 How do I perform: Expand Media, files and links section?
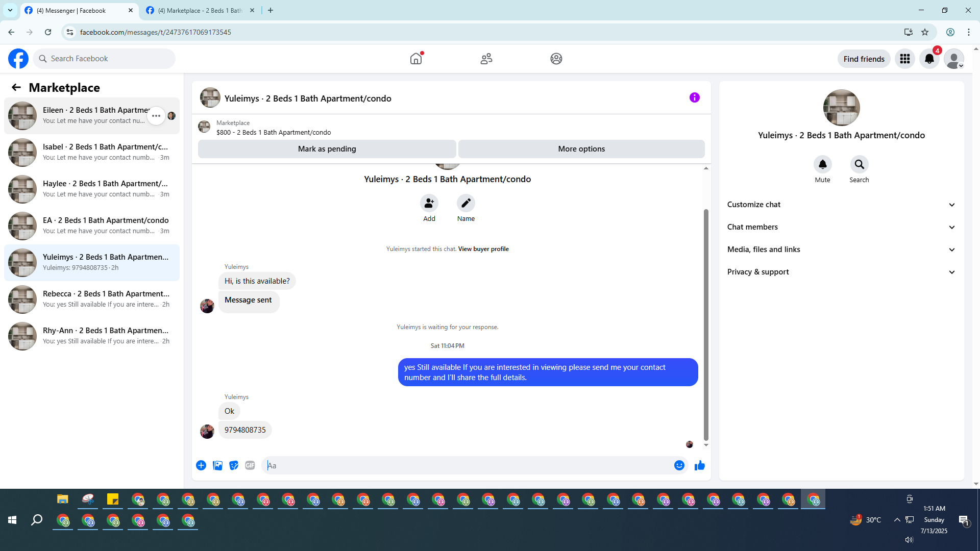tap(841, 249)
